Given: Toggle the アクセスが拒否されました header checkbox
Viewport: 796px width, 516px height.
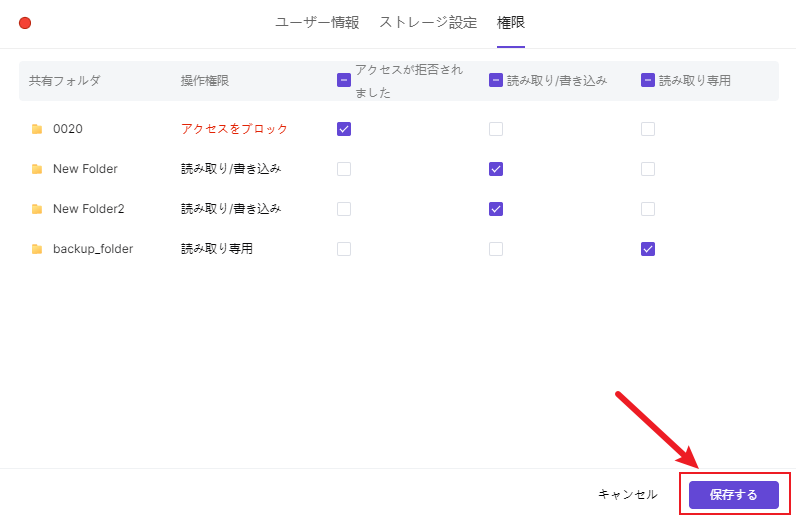Looking at the screenshot, I should pyautogui.click(x=344, y=80).
